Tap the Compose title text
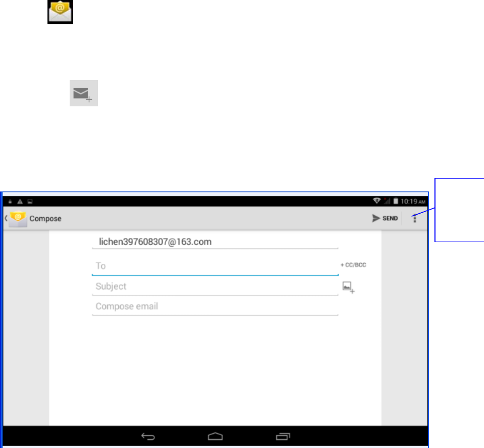Viewport: 484px width, 448px height. 45,219
